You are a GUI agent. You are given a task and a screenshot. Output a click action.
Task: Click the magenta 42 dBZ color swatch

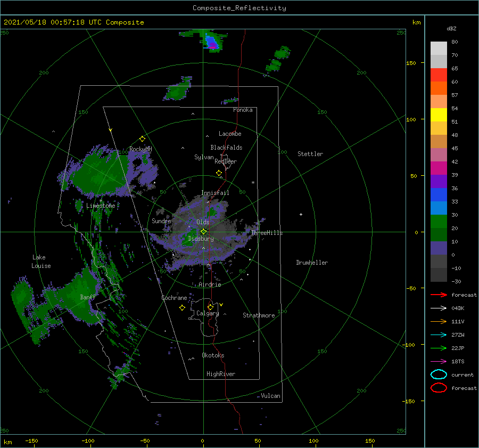439,168
